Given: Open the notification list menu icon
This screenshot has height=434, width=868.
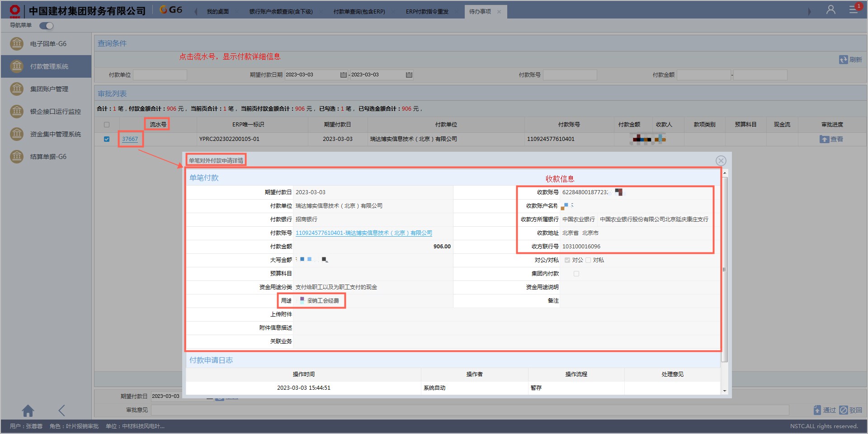Looking at the screenshot, I should coord(854,9).
